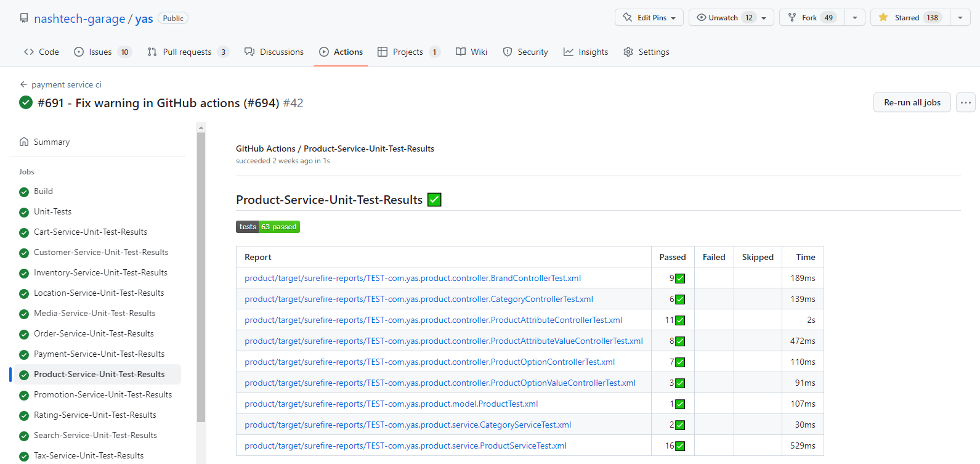Click status icon of Cart-Service-Unit-Test-Results
980x464 pixels.
coord(24,232)
